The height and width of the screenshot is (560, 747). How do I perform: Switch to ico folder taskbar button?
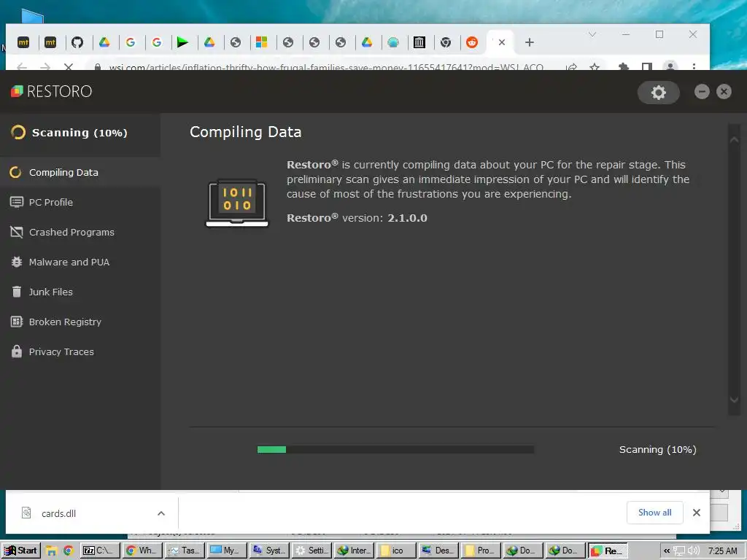(397, 551)
